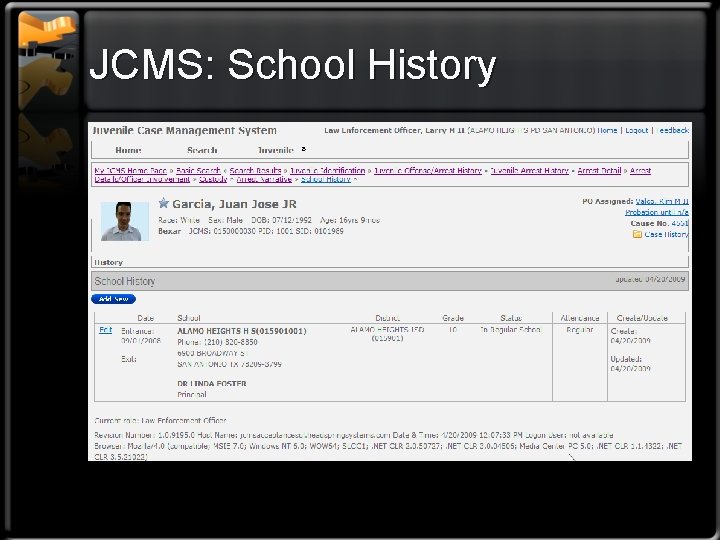This screenshot has width=720, height=540.
Task: Click the star icon beside Garcia, Juan Jose JR
Action: pos(163,202)
